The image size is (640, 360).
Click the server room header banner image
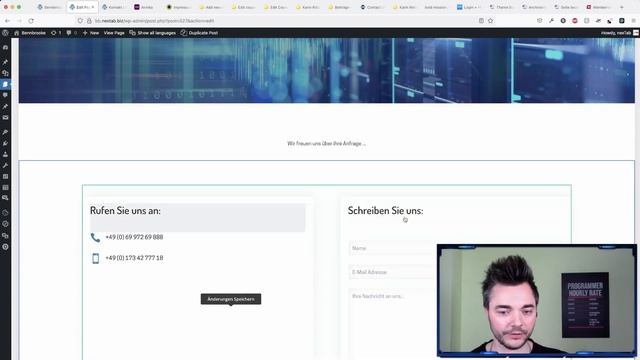tap(327, 70)
